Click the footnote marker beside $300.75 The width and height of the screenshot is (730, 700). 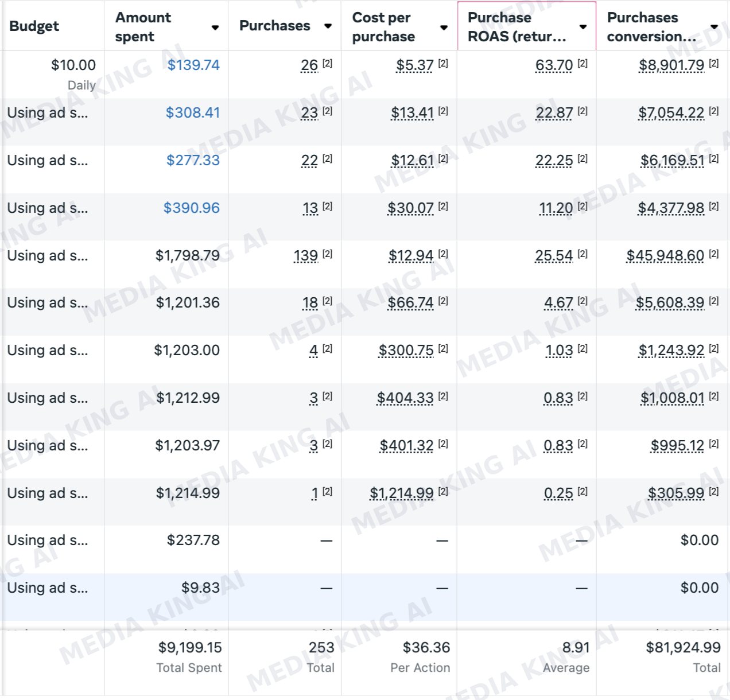point(443,348)
